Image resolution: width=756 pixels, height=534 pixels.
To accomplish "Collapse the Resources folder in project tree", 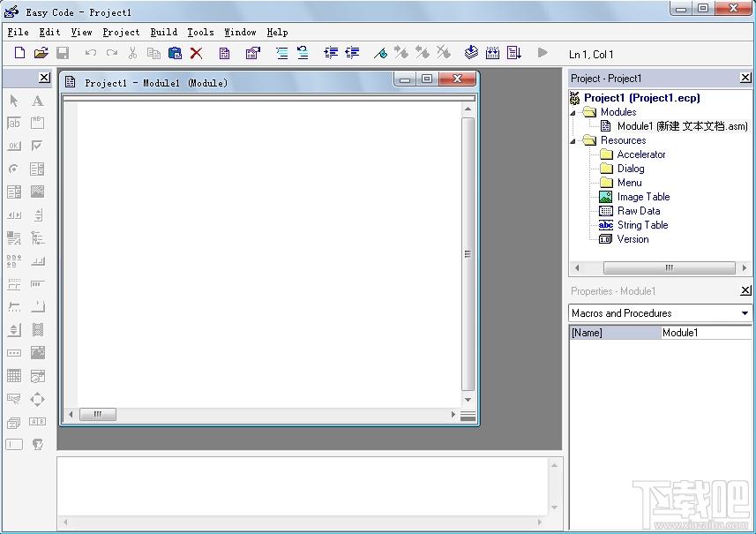I will (573, 141).
